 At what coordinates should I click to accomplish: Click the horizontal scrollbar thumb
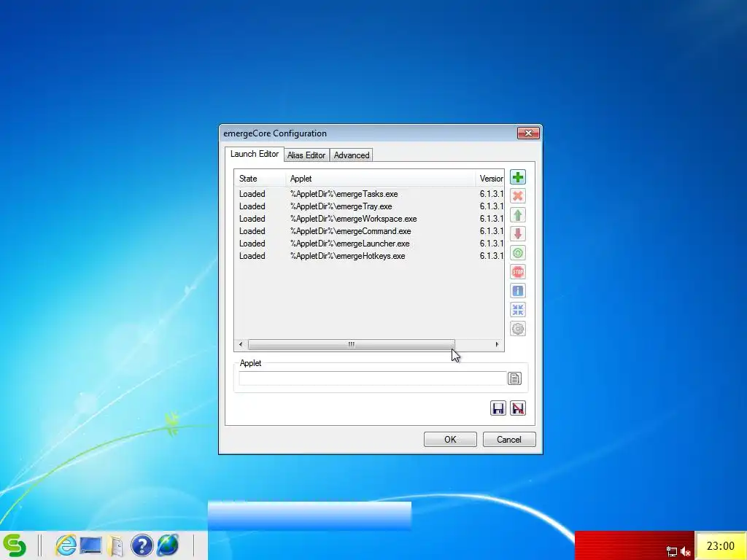coord(352,344)
